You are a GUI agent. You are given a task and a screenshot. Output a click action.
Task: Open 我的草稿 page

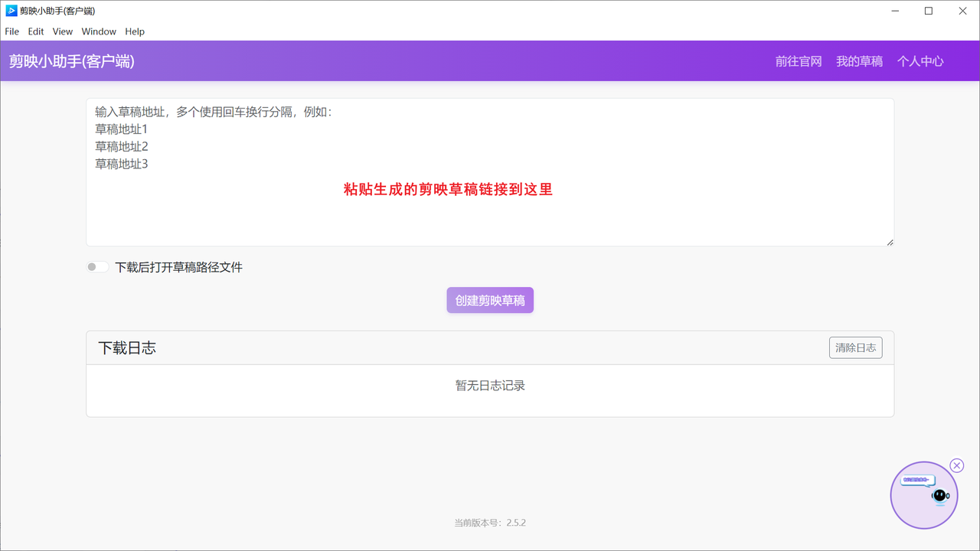(859, 61)
